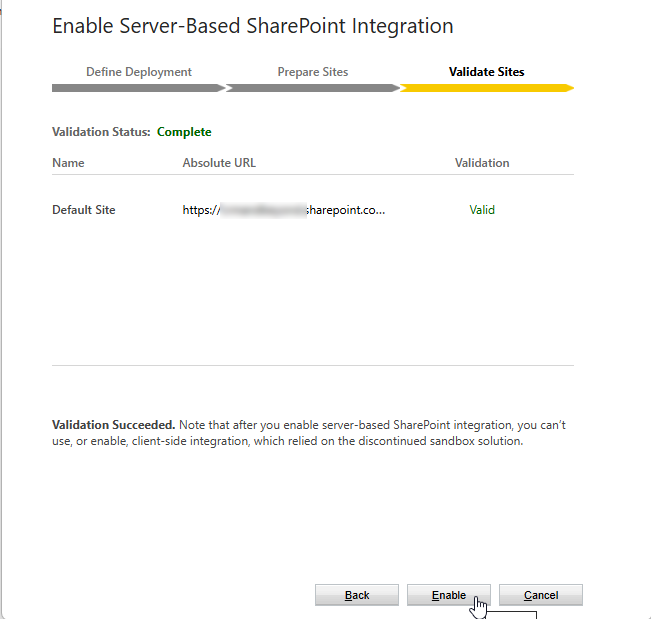This screenshot has height=619, width=651.
Task: Select the Define Deployment step
Action: point(139,72)
